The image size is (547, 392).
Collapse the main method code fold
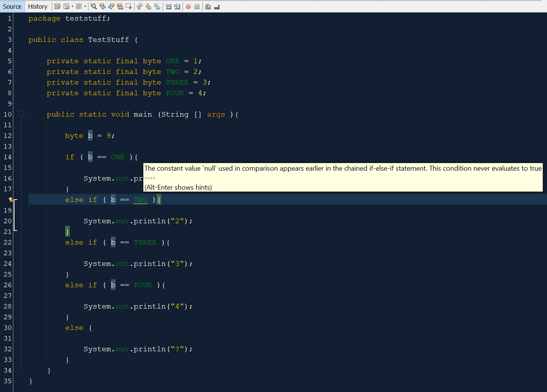click(x=21, y=114)
